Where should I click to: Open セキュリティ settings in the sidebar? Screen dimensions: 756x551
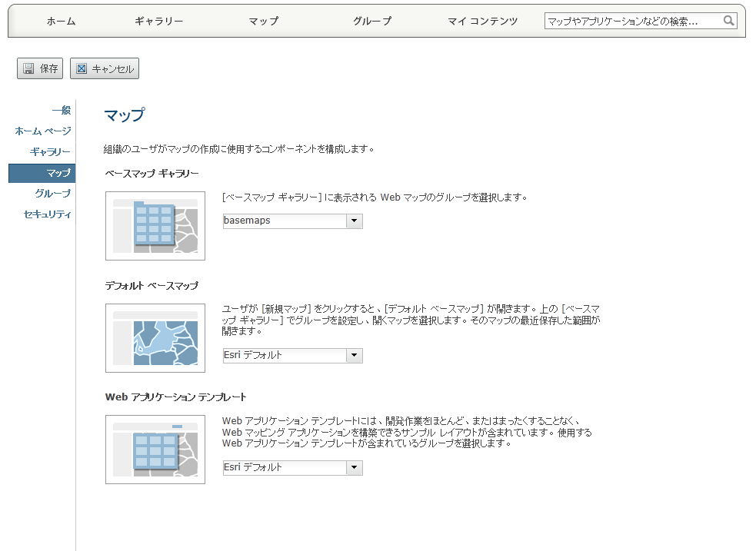(48, 214)
